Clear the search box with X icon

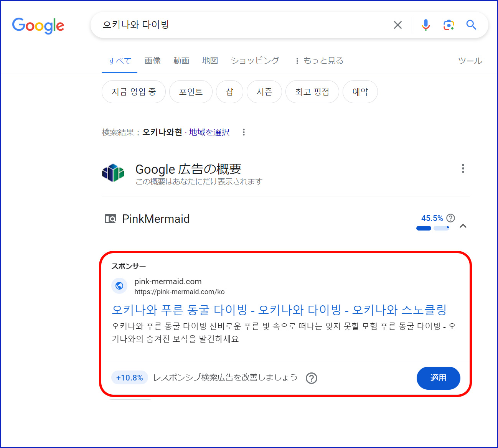398,25
